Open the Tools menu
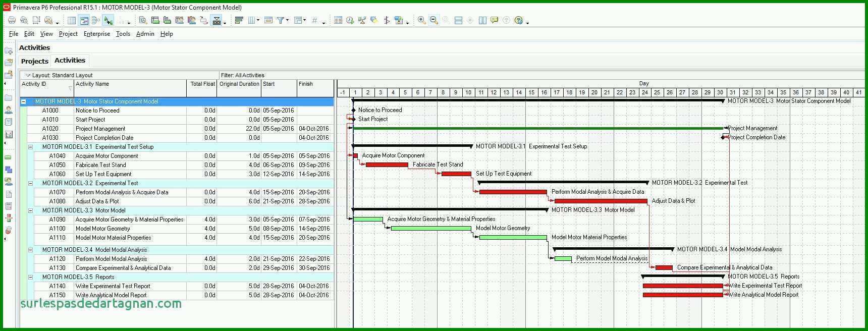The height and width of the screenshot is (331, 868). pos(123,34)
